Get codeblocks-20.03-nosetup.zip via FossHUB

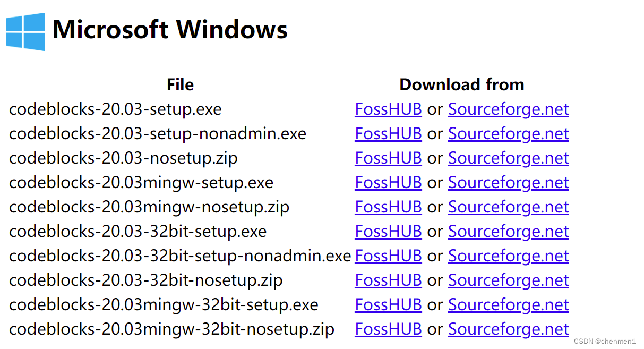pyautogui.click(x=388, y=158)
